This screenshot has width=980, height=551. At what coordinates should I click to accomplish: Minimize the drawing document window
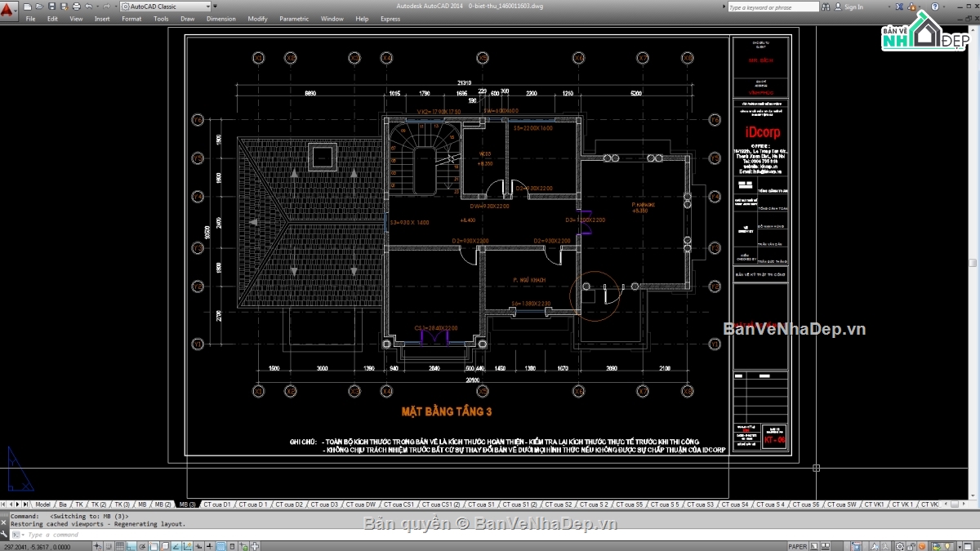point(960,20)
